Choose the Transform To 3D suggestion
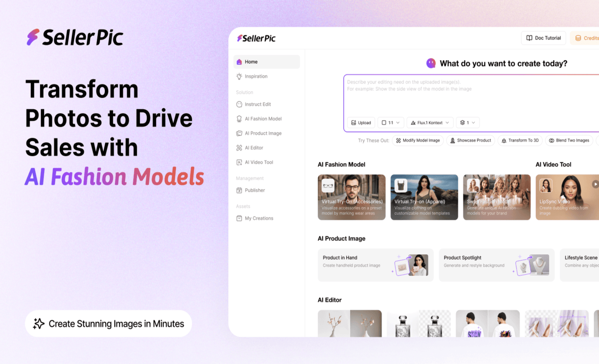Viewport: 599px width, 364px height. (520, 140)
